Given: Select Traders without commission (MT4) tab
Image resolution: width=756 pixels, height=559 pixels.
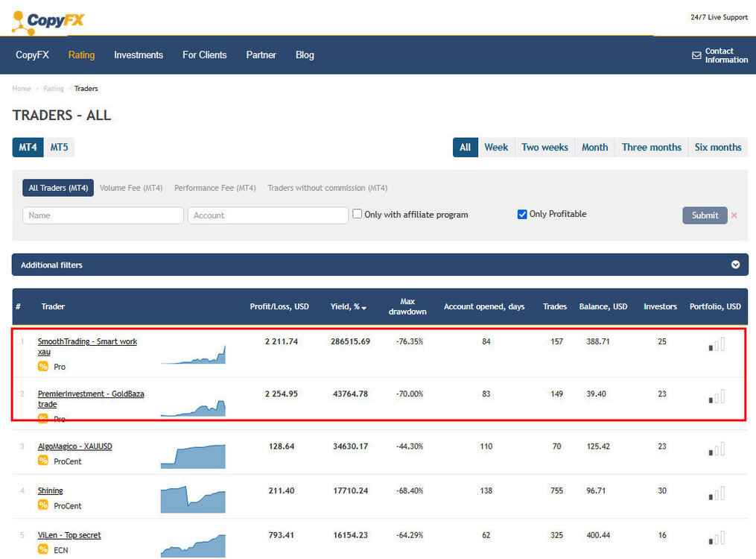Looking at the screenshot, I should point(328,188).
